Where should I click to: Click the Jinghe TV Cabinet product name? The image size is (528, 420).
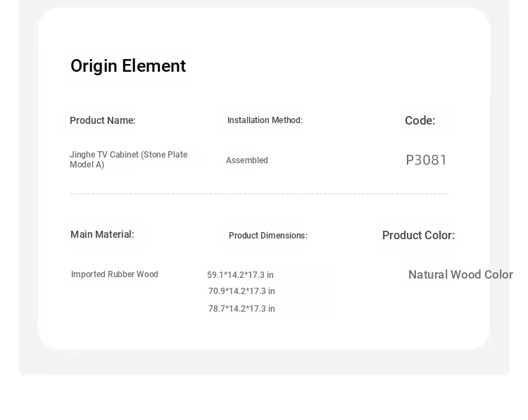(129, 160)
